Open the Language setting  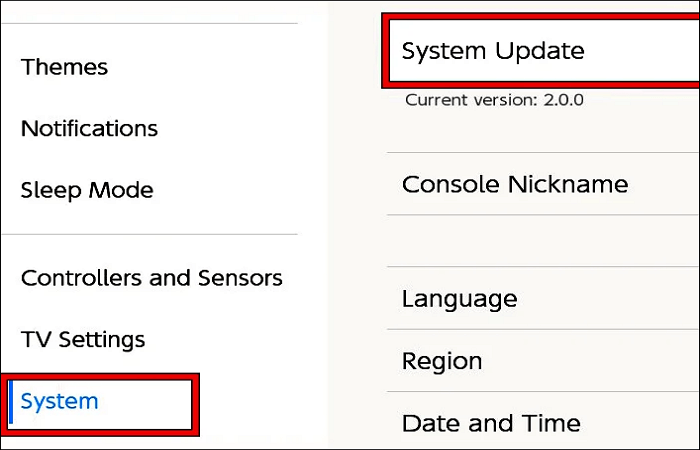pyautogui.click(x=459, y=298)
